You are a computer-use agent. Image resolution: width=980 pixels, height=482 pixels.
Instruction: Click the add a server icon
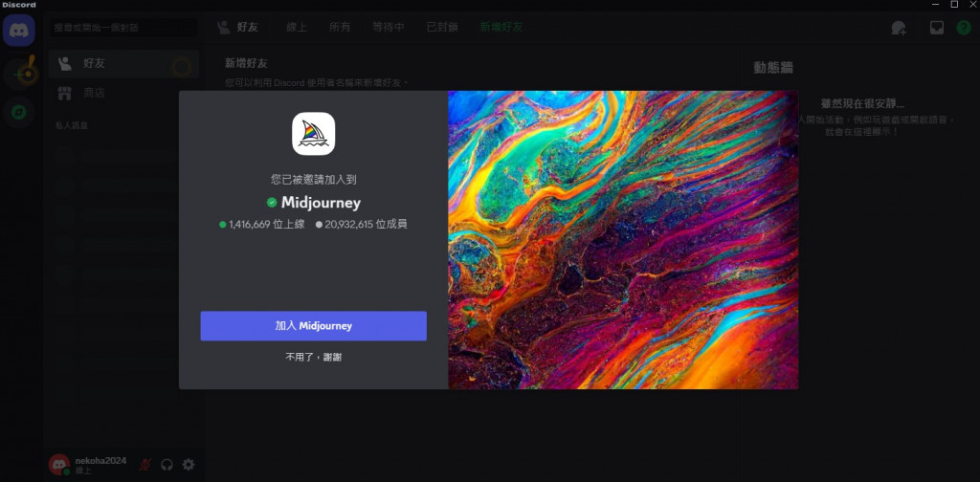pos(19,75)
